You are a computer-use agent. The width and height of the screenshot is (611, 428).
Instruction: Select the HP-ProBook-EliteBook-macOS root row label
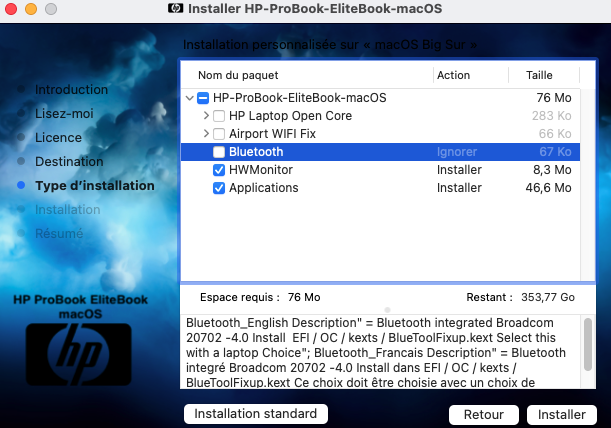tap(299, 98)
